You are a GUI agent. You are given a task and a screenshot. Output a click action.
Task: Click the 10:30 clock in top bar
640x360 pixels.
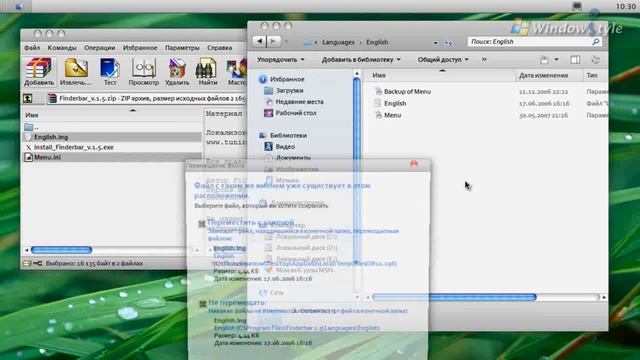626,7
